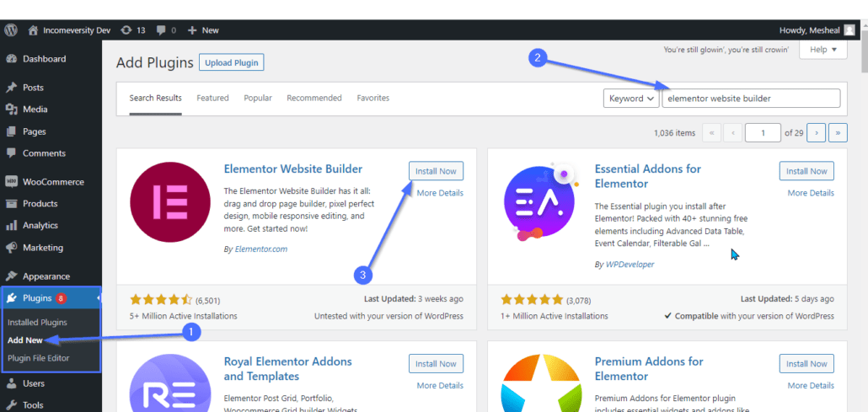Click the Elementor star rating
The height and width of the screenshot is (412, 868).
click(x=161, y=300)
